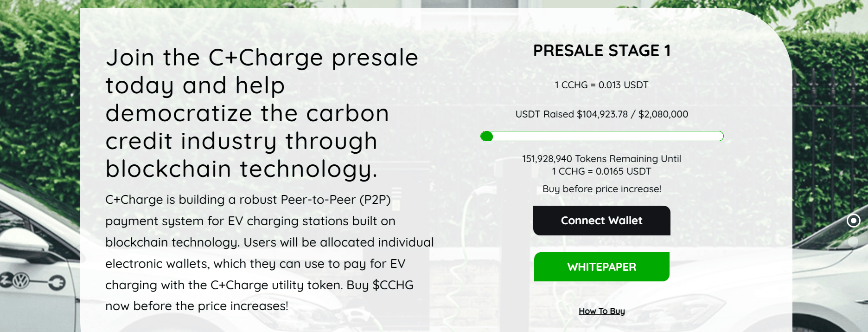
Task: Click the Buy before price increase! notice
Action: tap(602, 189)
